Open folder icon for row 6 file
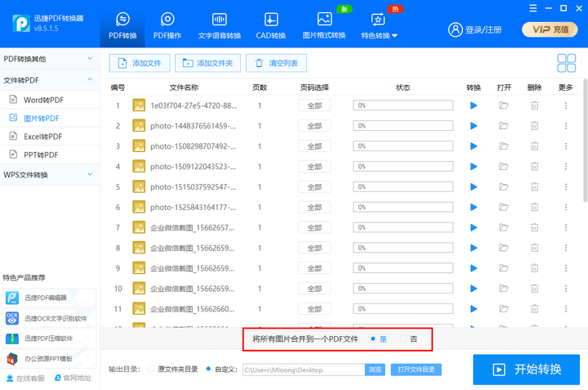 coord(504,207)
